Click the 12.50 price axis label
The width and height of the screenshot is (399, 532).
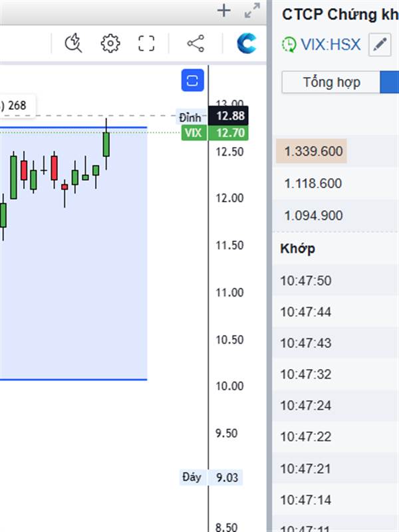[x=229, y=152]
